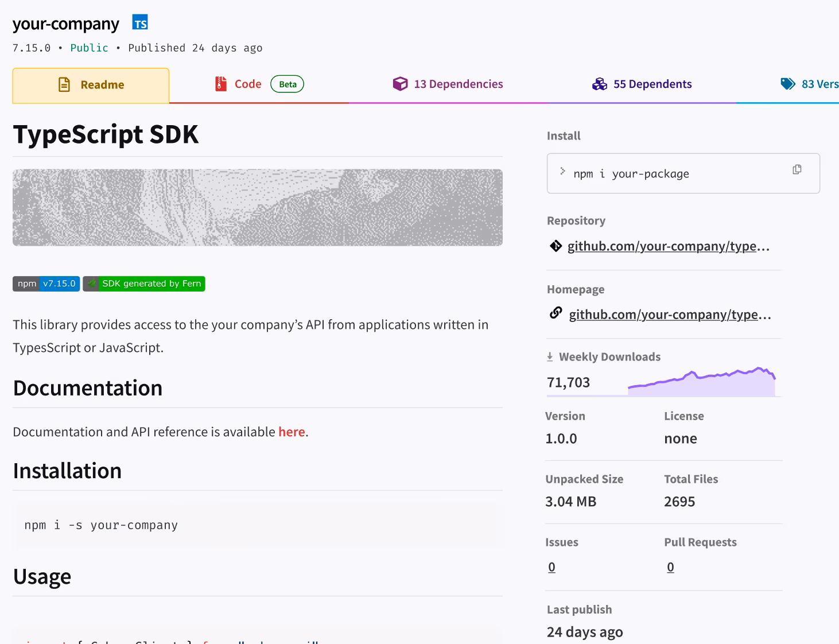Switch to the Code tab
Screen dimensions: 839x644
pyautogui.click(x=248, y=84)
